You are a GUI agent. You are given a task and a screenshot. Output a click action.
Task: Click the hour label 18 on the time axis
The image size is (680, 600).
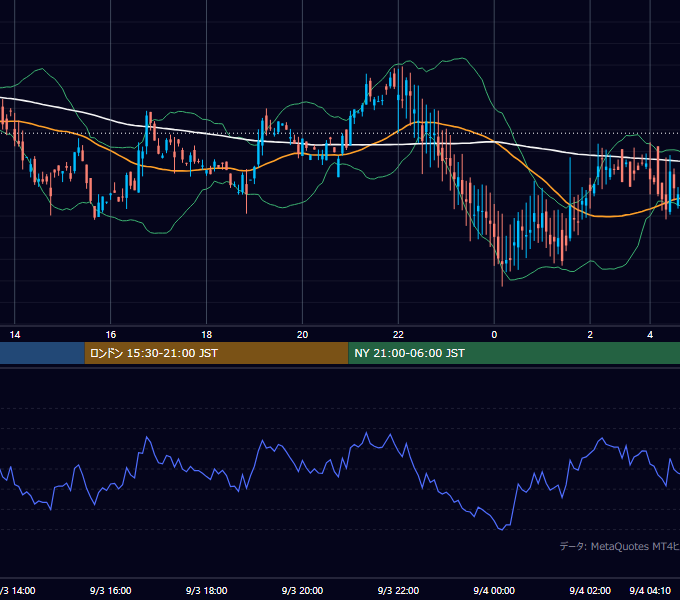click(x=206, y=335)
